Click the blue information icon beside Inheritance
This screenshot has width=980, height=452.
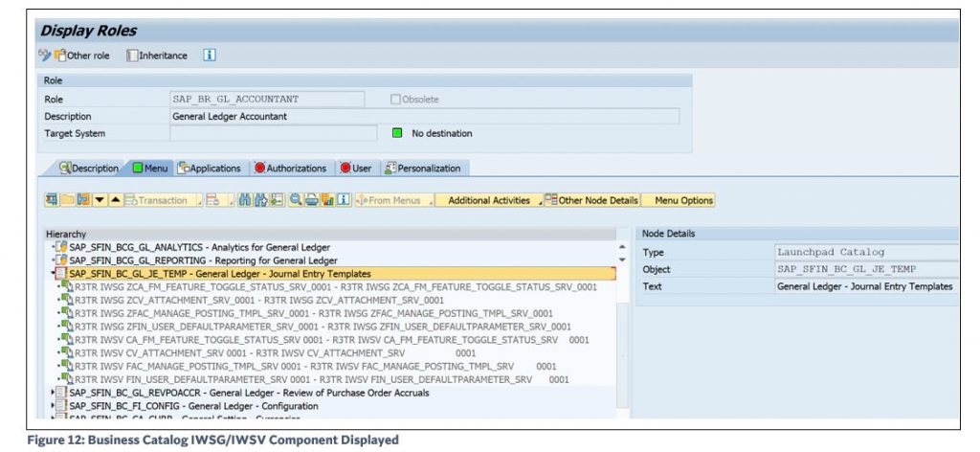(x=210, y=55)
